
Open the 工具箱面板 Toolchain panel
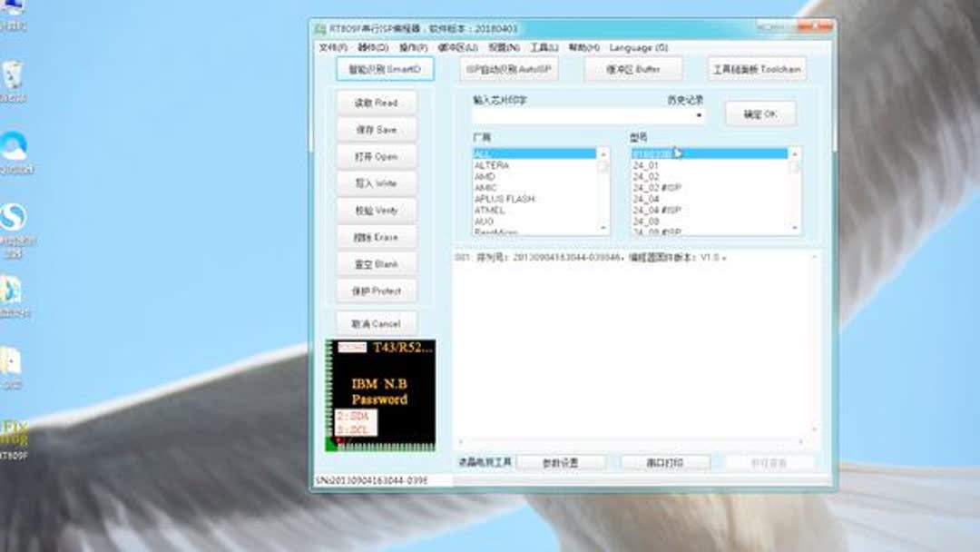coord(758,68)
